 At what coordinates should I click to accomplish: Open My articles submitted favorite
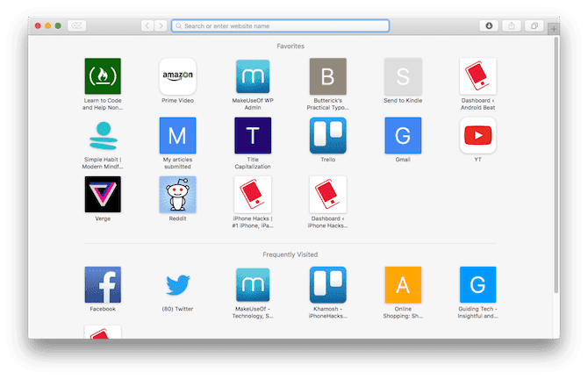tap(177, 135)
